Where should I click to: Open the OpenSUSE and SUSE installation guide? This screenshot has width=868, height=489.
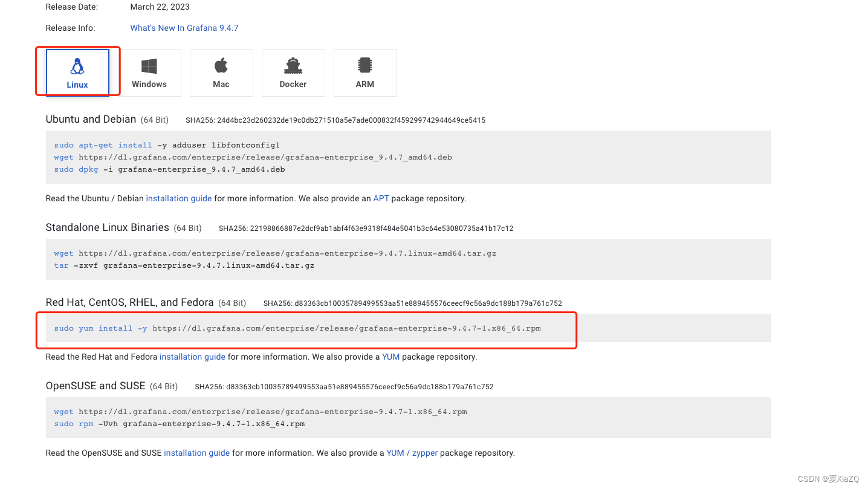196,453
